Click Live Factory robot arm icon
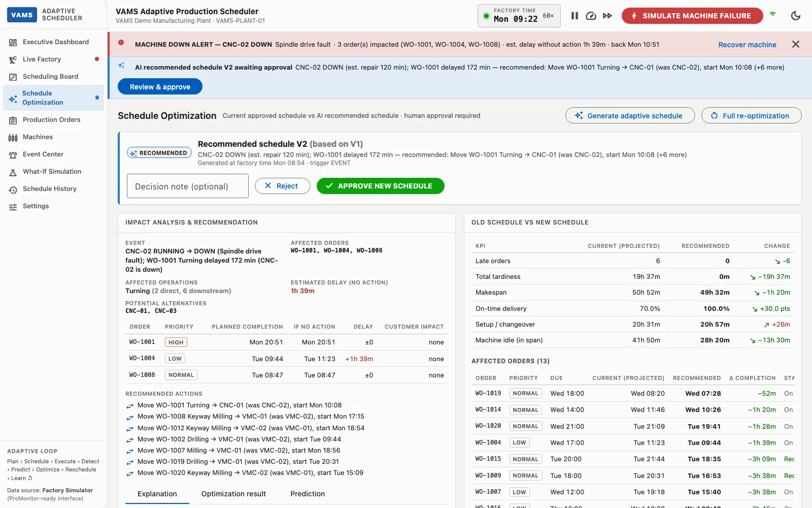 tap(13, 60)
